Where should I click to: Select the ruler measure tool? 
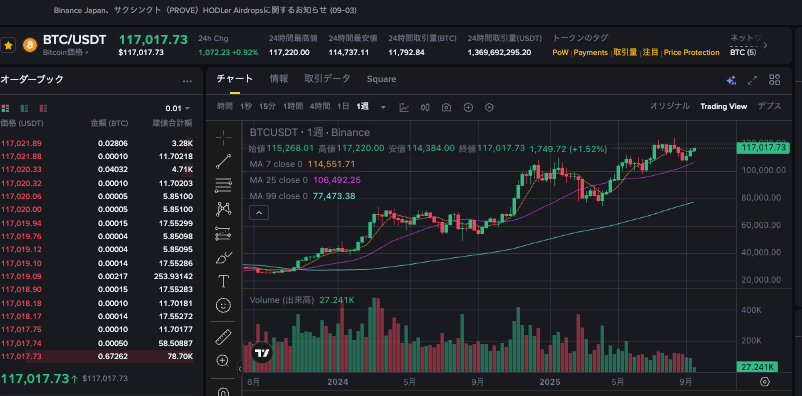[x=224, y=337]
